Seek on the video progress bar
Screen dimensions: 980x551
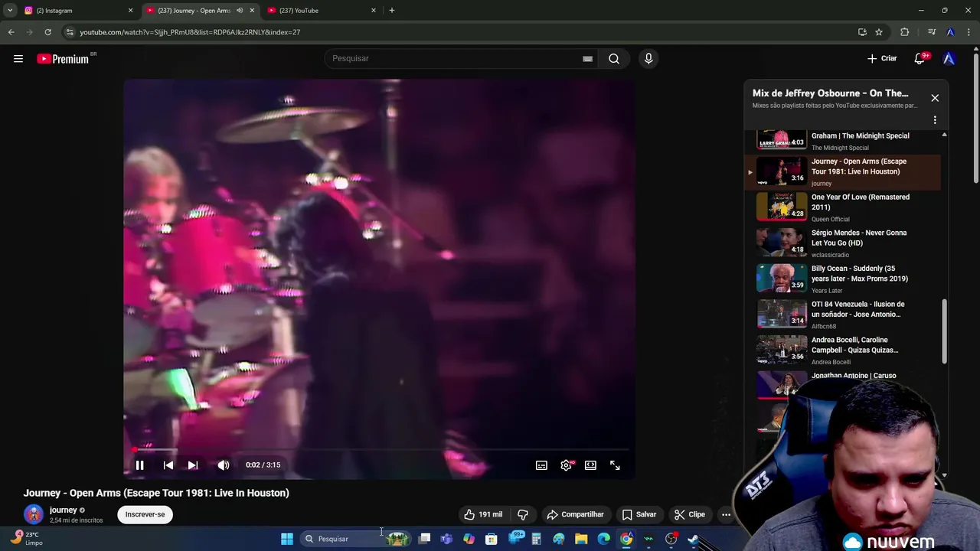[379, 450]
